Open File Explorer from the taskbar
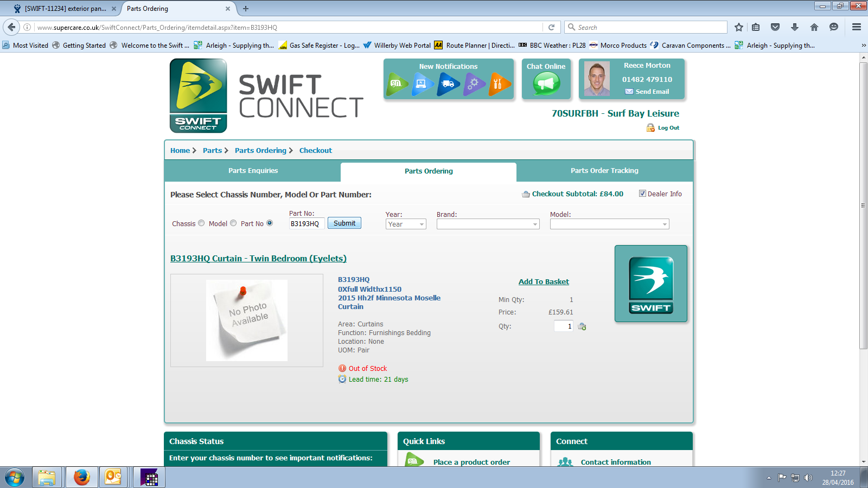 click(x=47, y=478)
